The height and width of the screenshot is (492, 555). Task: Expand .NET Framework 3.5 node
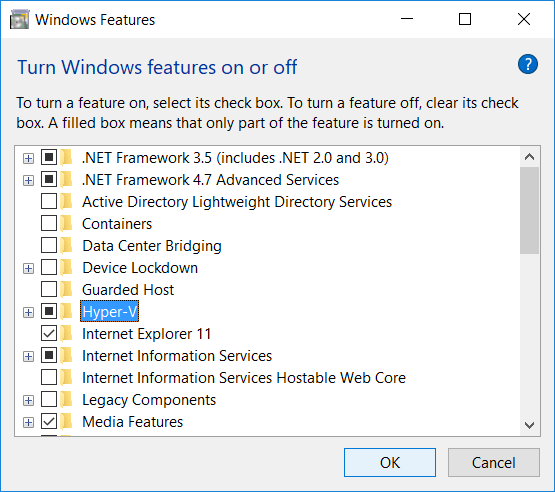point(28,158)
